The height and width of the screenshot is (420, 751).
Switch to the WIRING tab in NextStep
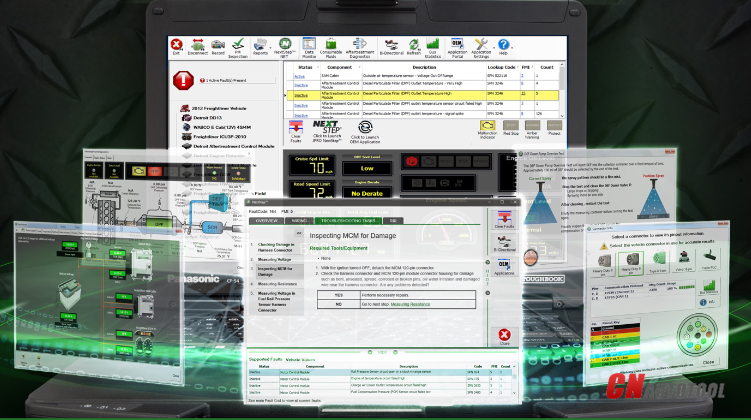click(x=299, y=221)
